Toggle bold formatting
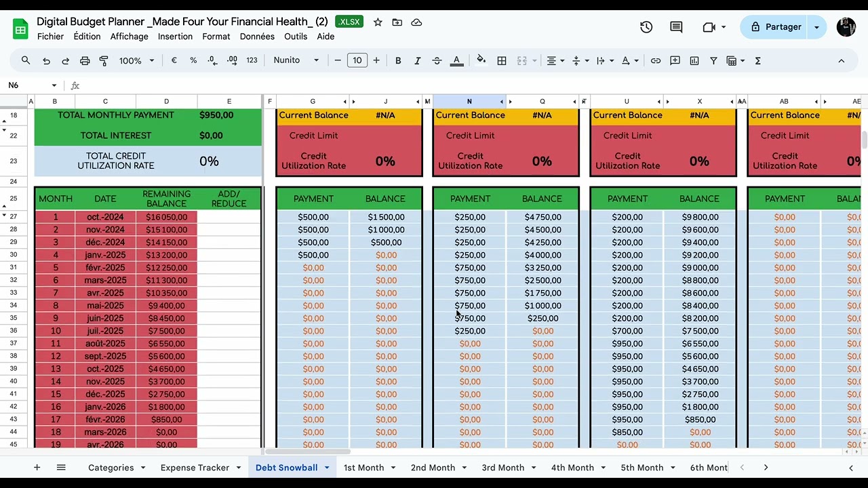868x488 pixels. (x=398, y=60)
